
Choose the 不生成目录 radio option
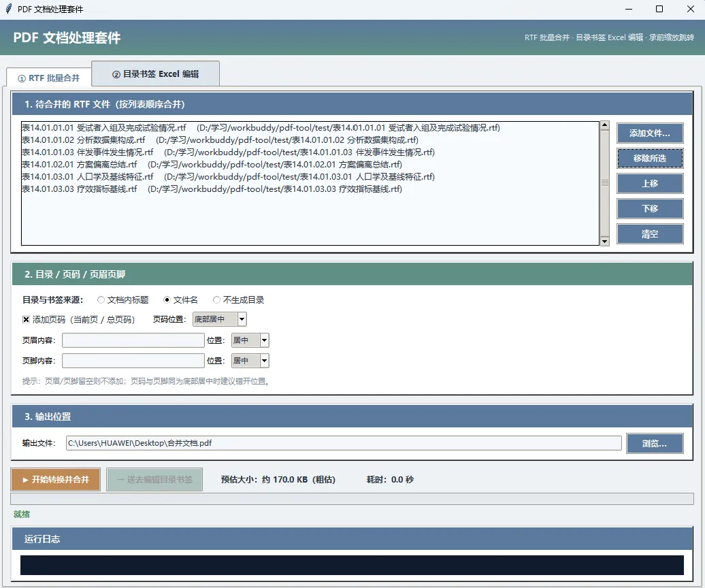(239, 300)
